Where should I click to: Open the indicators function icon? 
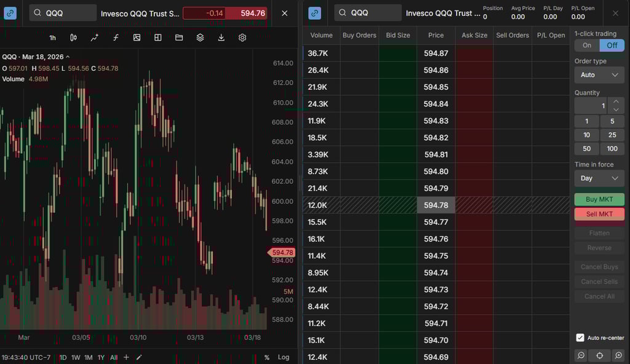(x=116, y=38)
